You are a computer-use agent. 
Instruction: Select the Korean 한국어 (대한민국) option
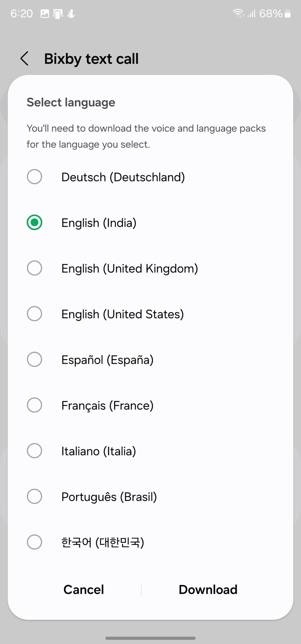(x=35, y=542)
